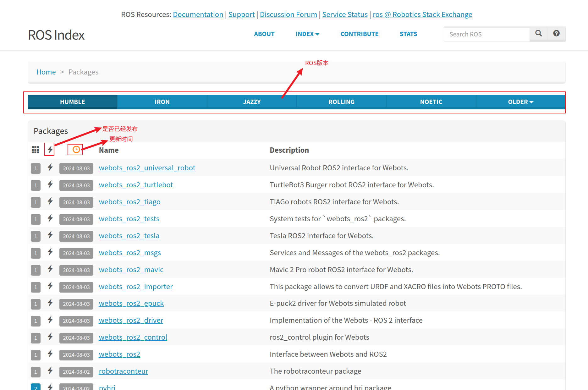
Task: Click 'Interface between Webots and ROS2' description
Action: tap(328, 354)
